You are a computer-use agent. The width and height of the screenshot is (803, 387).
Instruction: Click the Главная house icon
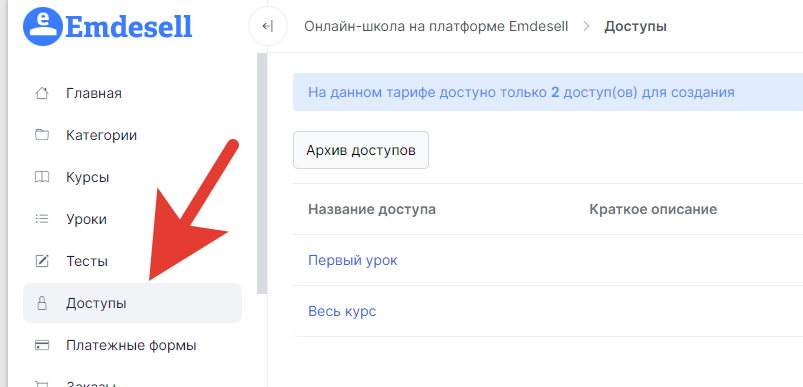pyautogui.click(x=42, y=93)
